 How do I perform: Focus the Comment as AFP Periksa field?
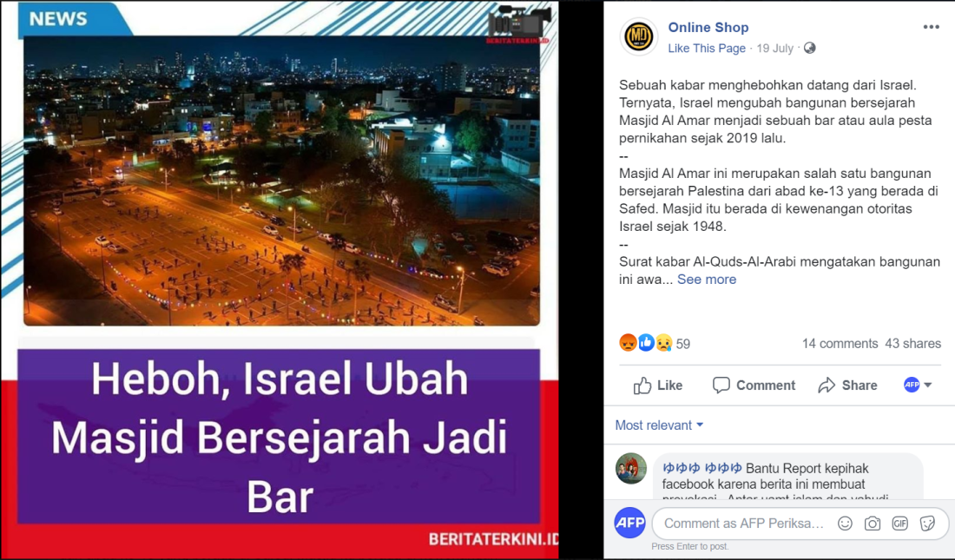point(744,524)
